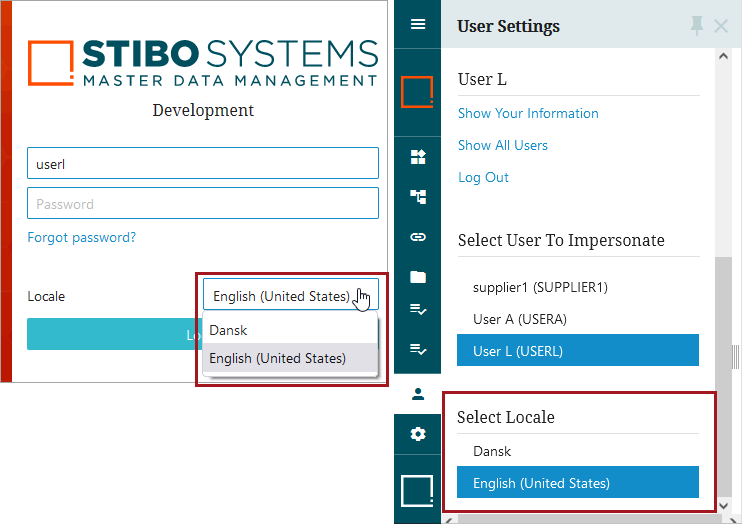Select supplier1 (SUPPLIER1) to impersonate

(x=578, y=287)
